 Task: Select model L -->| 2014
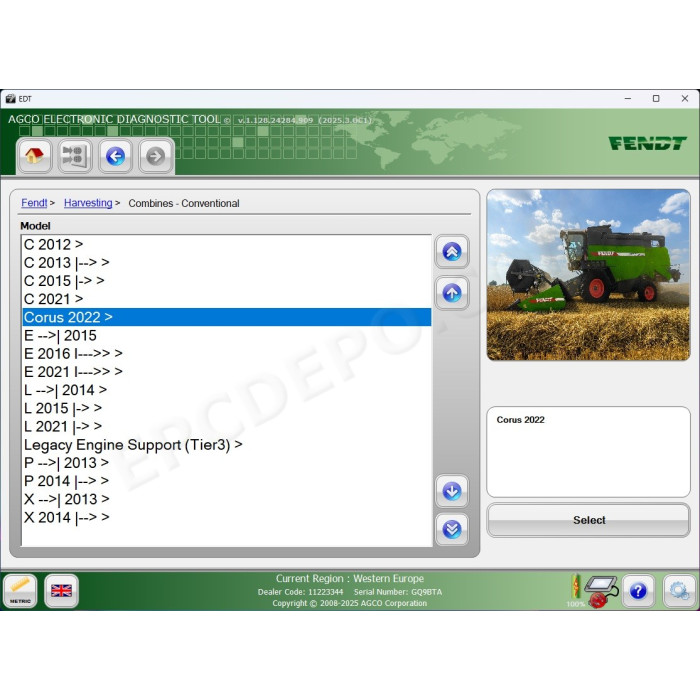tap(227, 390)
